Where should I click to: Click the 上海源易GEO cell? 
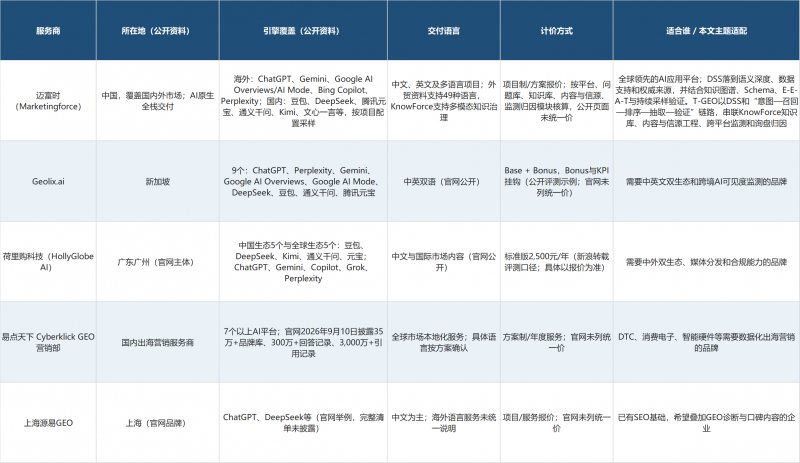(48, 423)
